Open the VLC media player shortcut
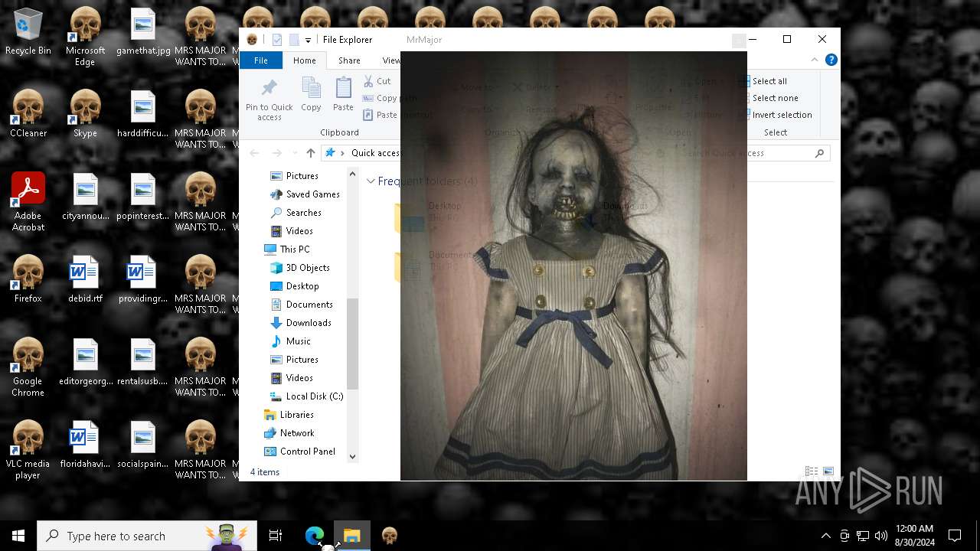The width and height of the screenshot is (980, 551). tap(28, 450)
